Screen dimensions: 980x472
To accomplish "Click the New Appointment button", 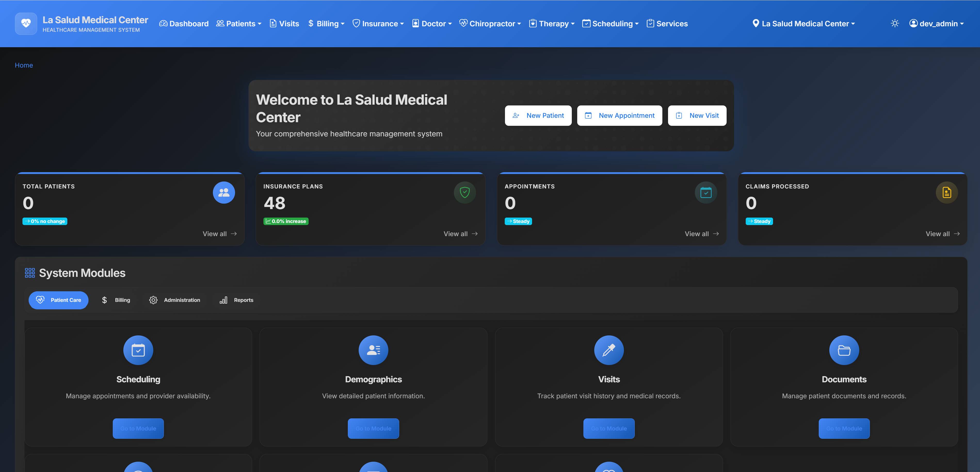I will 619,115.
